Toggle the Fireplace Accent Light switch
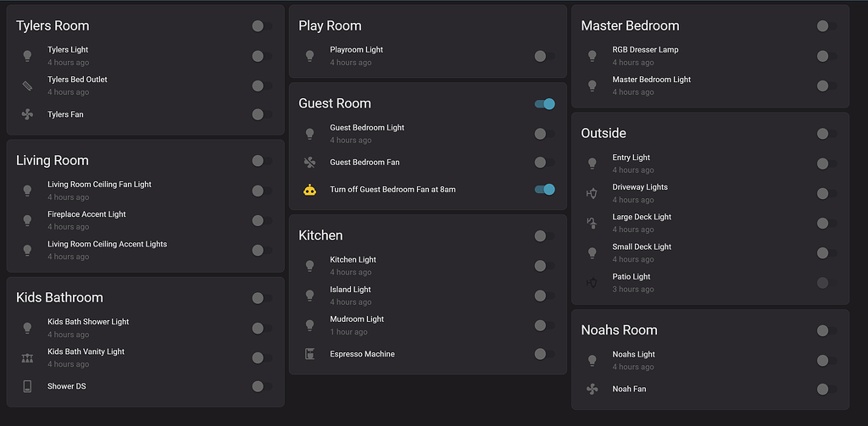 pos(261,221)
